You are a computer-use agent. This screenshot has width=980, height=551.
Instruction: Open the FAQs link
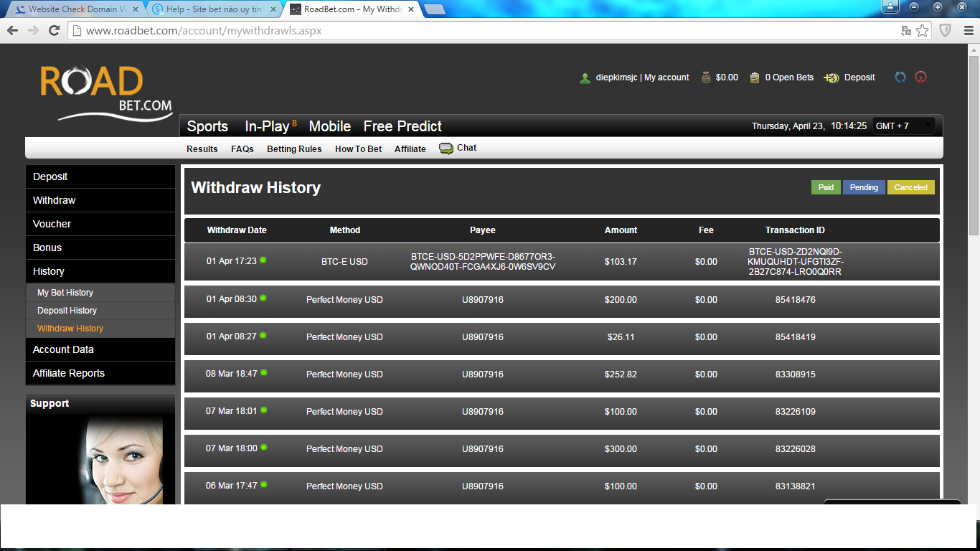[x=242, y=149]
